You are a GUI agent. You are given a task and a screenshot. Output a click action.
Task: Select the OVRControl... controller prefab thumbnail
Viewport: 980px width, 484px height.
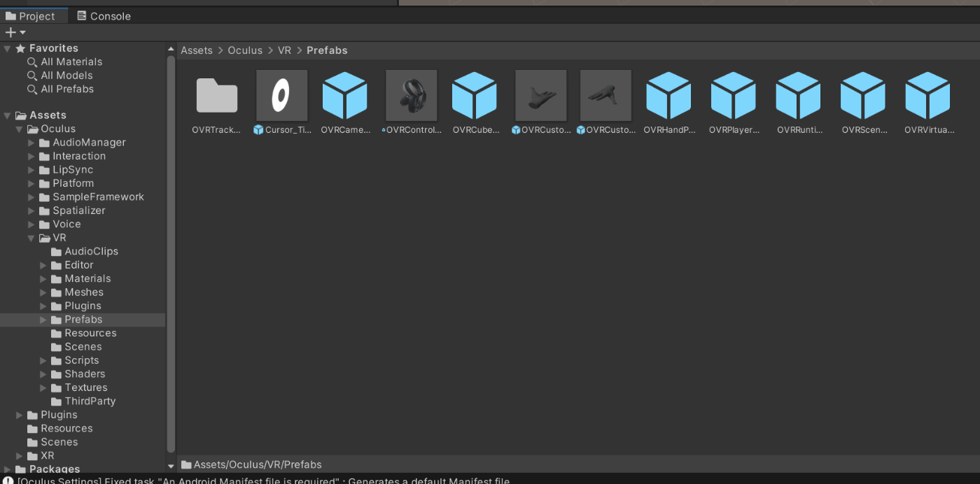point(412,96)
